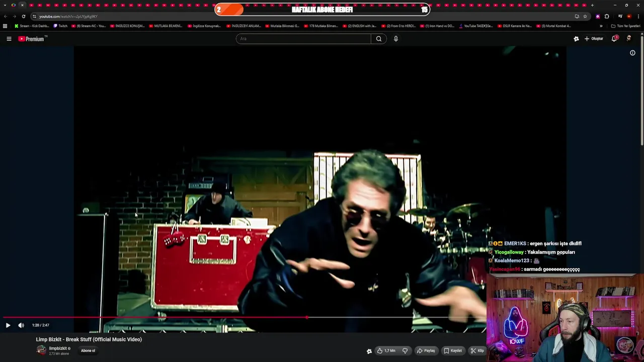Focus the Ara search field
644x362 pixels.
[x=303, y=39]
